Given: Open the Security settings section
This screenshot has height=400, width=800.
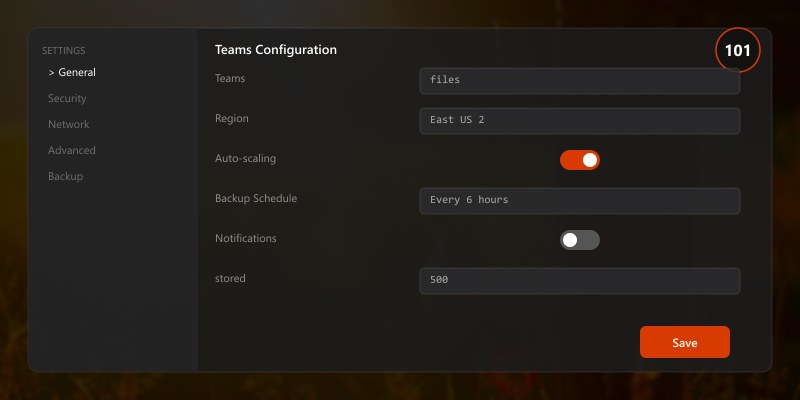Looking at the screenshot, I should (67, 98).
